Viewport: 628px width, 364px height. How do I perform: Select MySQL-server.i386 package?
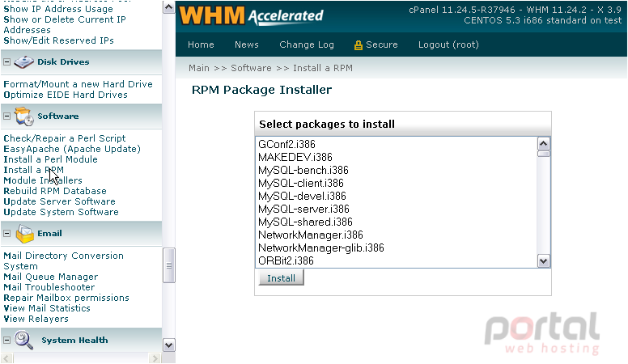coord(303,209)
